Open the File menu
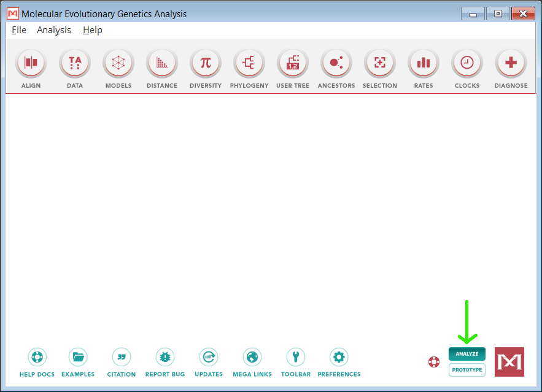This screenshot has height=392, width=542. 19,30
